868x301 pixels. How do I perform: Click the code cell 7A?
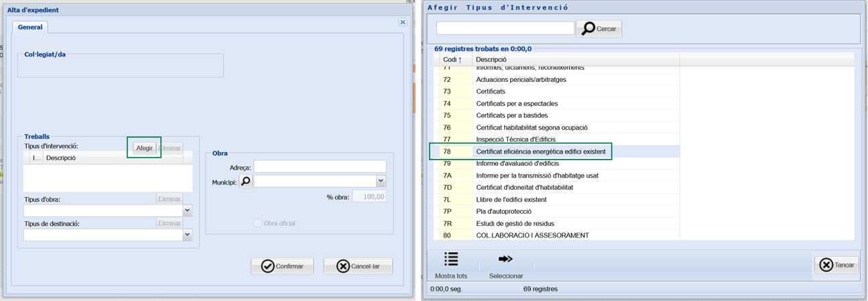(x=456, y=176)
